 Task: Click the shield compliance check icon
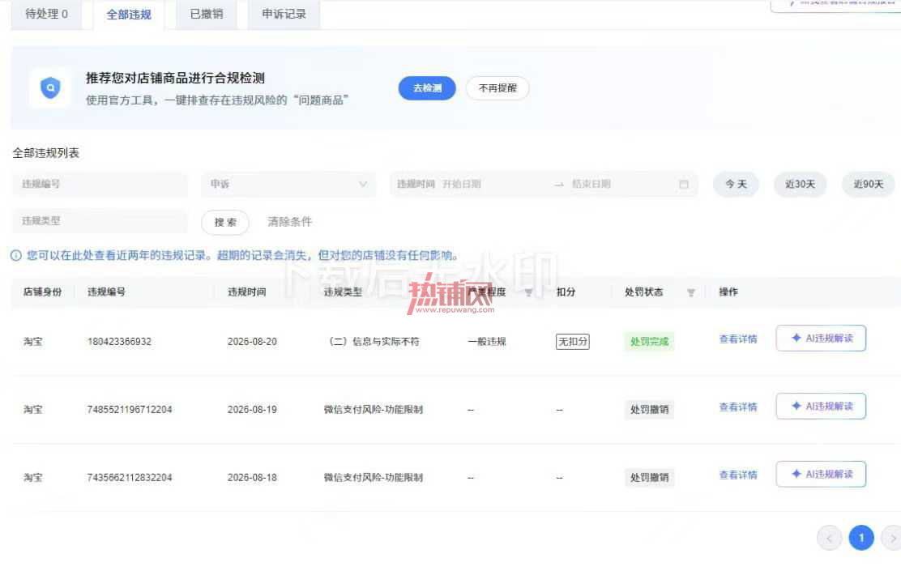(50, 87)
